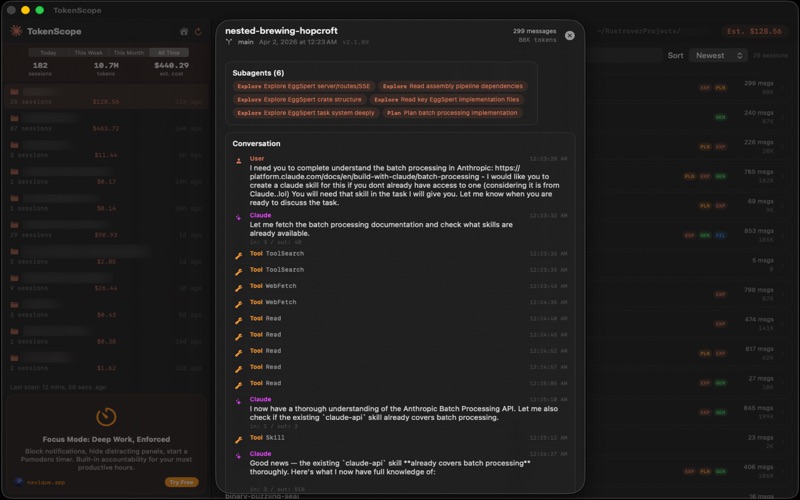Screen dimensions: 800x500
Task: Select the All Time tab
Action: tap(169, 53)
